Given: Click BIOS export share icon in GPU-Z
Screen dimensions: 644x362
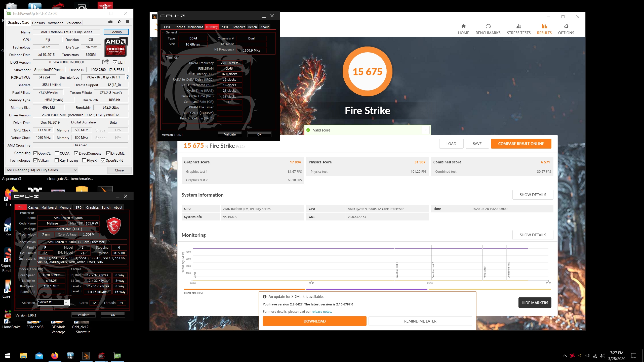Looking at the screenshot, I should point(105,62).
